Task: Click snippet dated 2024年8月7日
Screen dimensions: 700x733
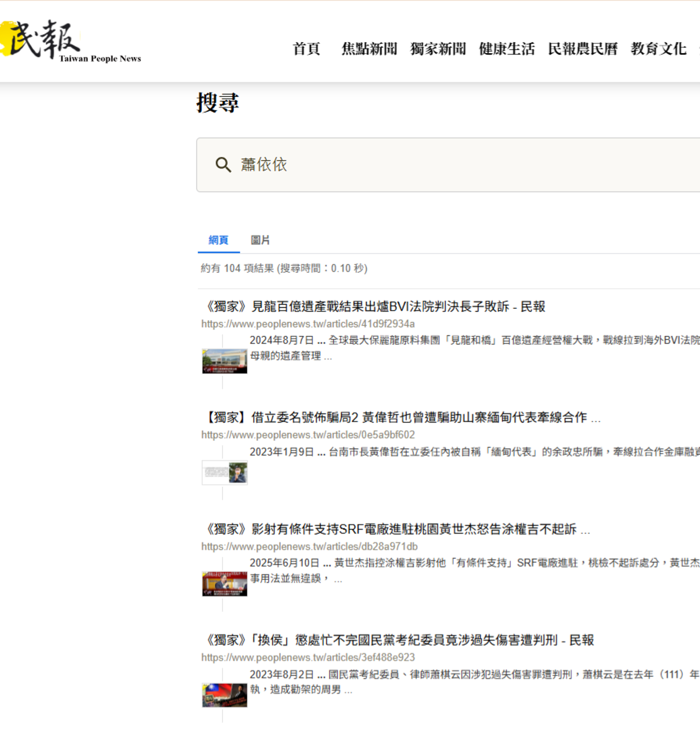Action: tap(475, 348)
